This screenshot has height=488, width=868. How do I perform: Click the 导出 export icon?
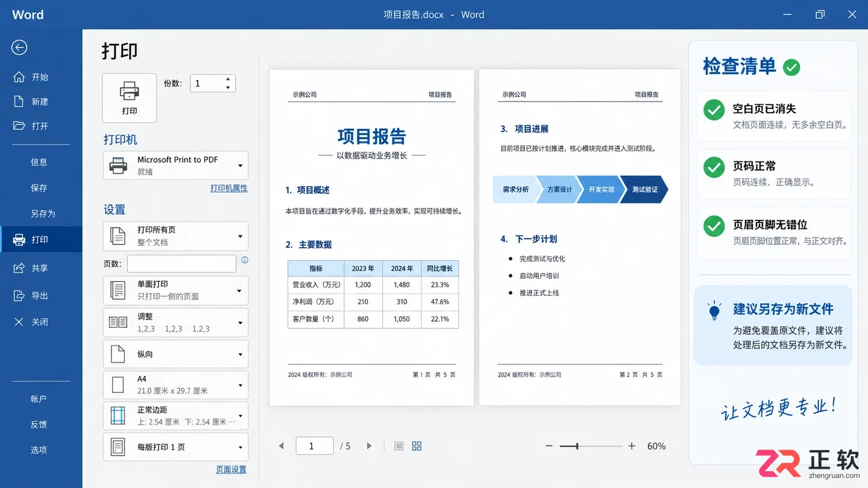tap(19, 295)
